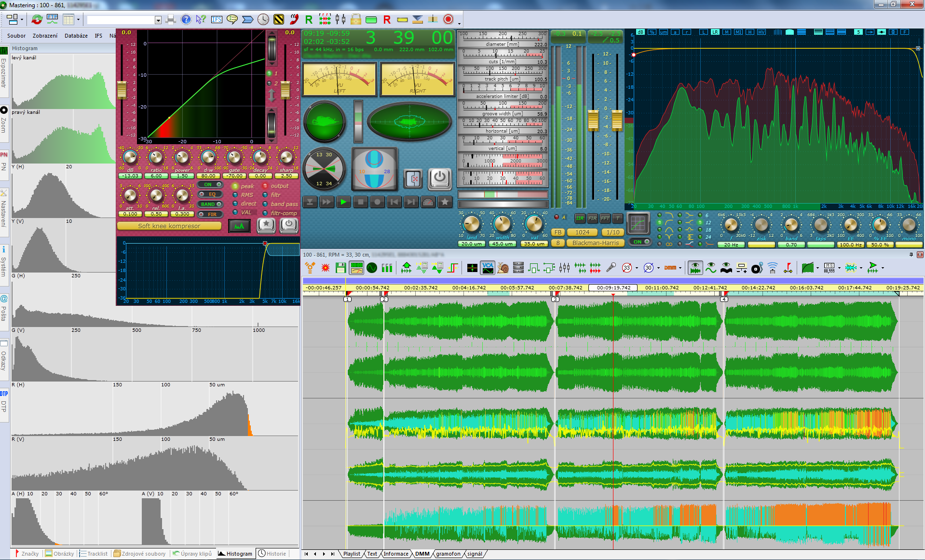Expand the 33 RPM icon dropdown arrow
This screenshot has height=560, width=925.
click(637, 268)
